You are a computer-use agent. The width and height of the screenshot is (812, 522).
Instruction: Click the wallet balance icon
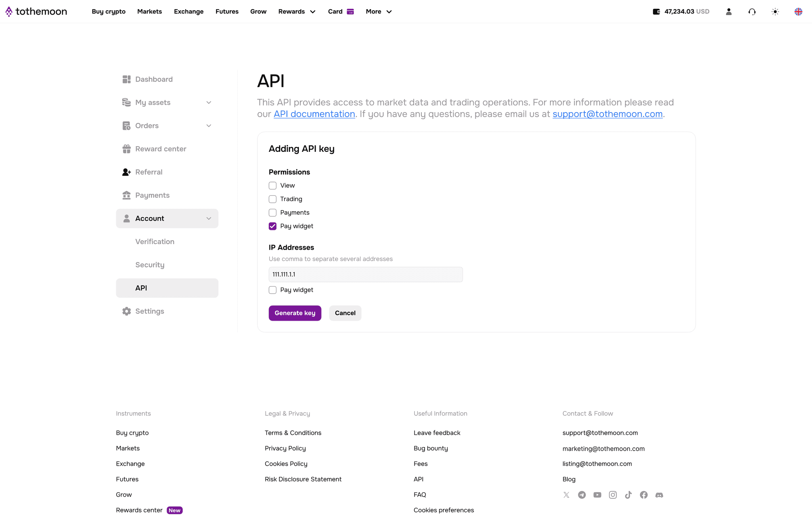pyautogui.click(x=656, y=11)
